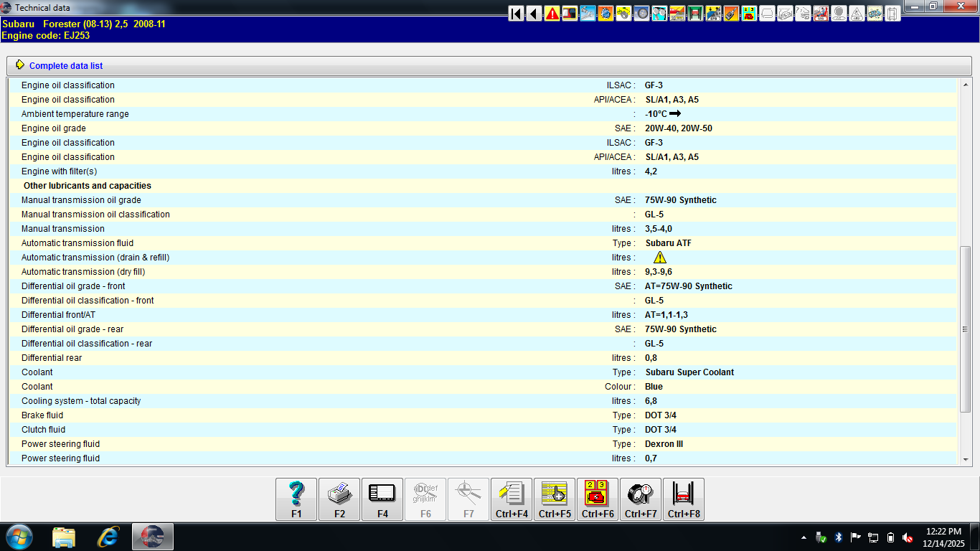Click the 'Engine with filter(s)' row label
Image resolution: width=980 pixels, height=551 pixels.
(59, 171)
